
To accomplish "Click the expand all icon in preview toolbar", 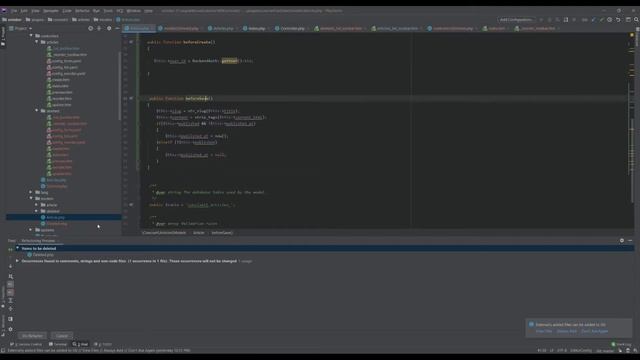I will click(11, 301).
